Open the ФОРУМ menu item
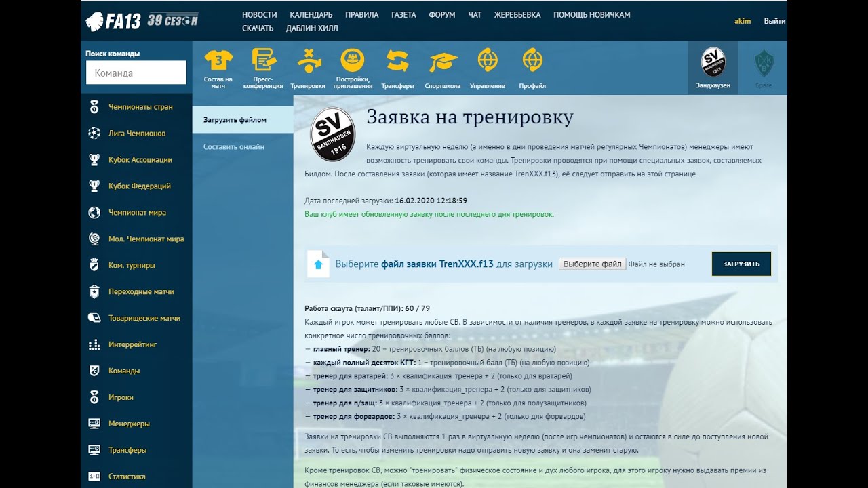 coord(442,15)
